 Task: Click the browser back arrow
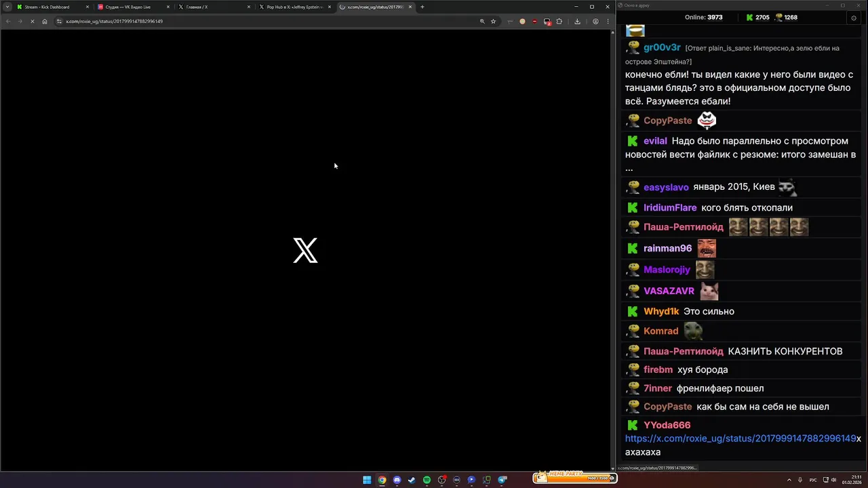[8, 21]
